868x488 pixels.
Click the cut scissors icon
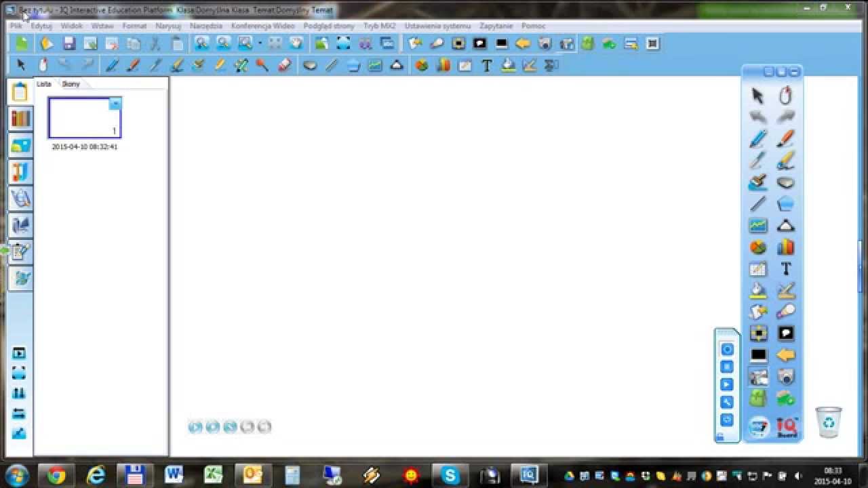click(x=155, y=43)
